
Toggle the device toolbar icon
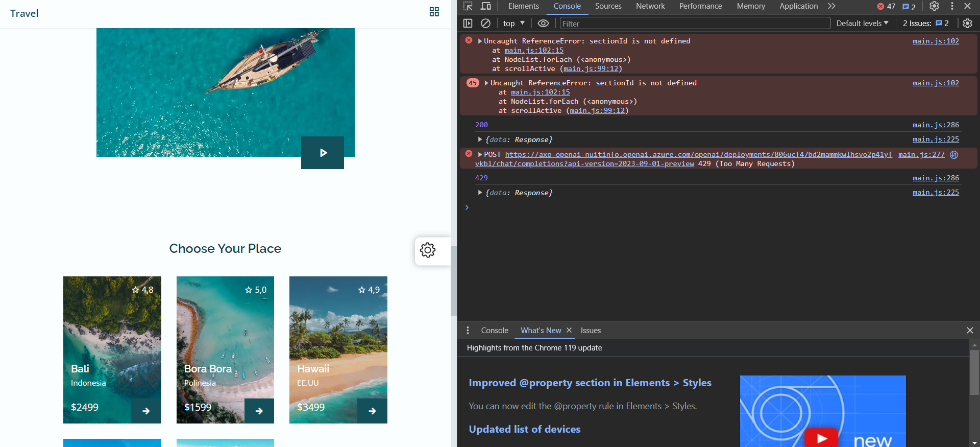pos(486,6)
